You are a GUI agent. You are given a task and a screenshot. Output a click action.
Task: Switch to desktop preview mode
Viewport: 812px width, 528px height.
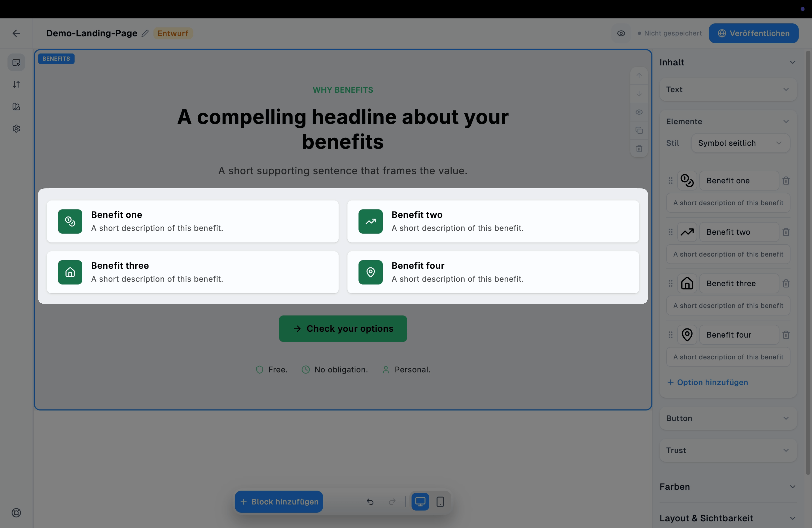[420, 501]
